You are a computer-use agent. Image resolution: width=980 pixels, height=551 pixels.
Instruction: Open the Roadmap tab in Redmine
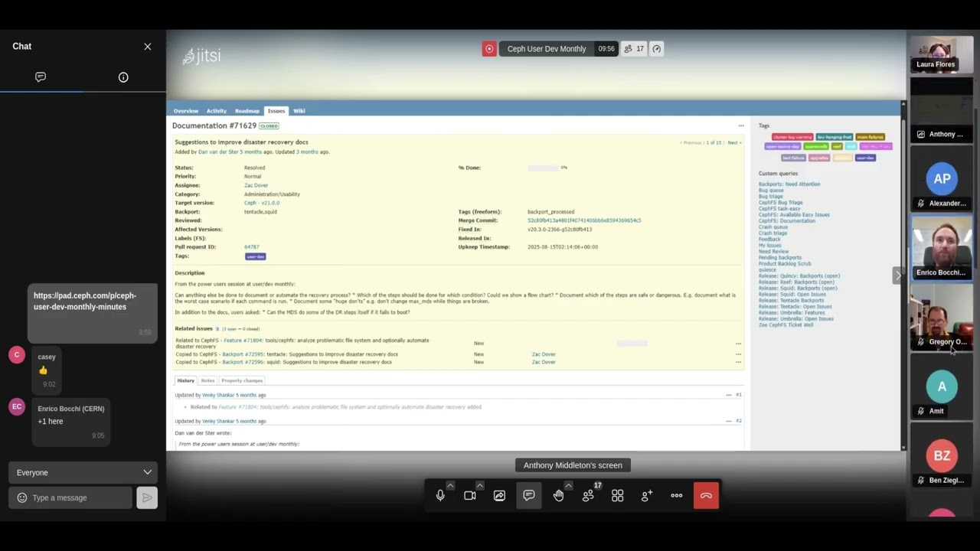(247, 111)
